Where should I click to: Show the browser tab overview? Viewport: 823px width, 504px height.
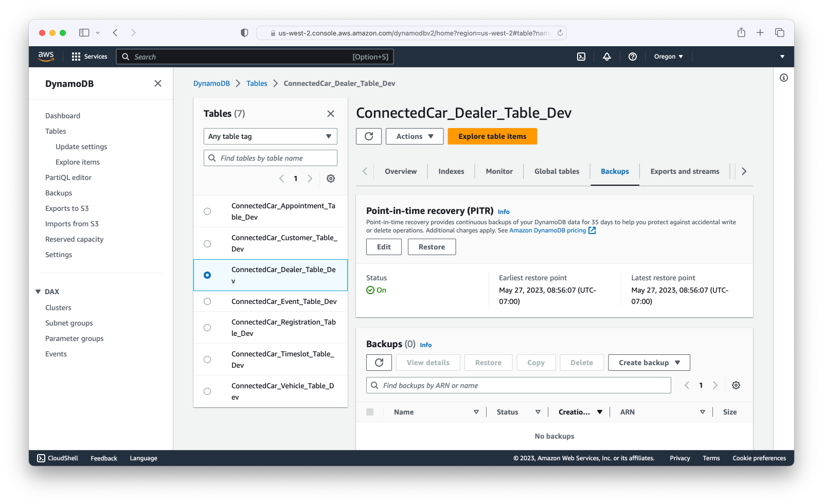[x=780, y=32]
